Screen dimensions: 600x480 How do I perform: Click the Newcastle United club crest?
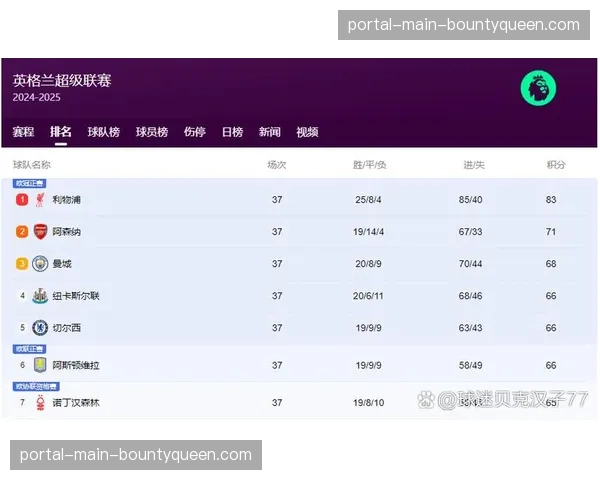pyautogui.click(x=40, y=296)
